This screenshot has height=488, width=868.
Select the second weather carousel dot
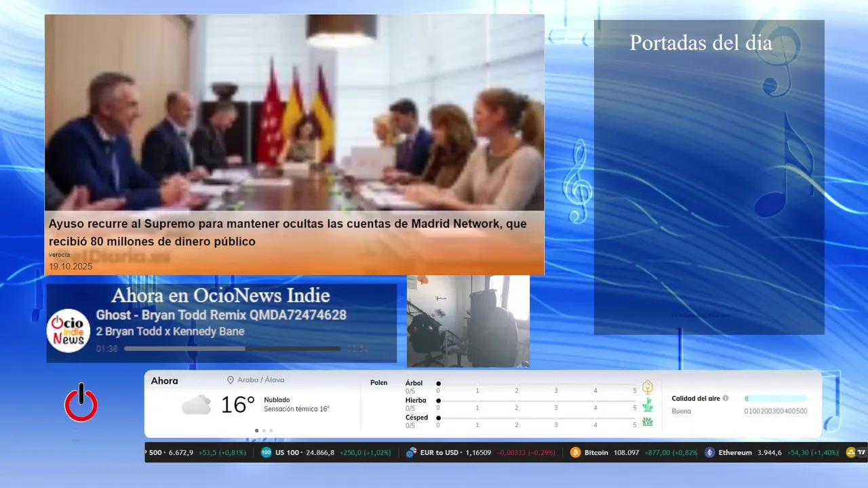(x=264, y=430)
